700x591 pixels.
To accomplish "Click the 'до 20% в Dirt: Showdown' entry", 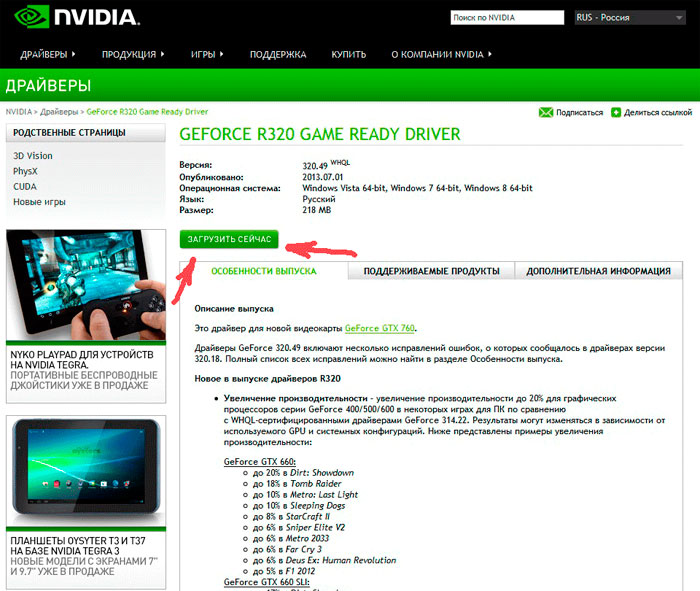I will tap(303, 473).
